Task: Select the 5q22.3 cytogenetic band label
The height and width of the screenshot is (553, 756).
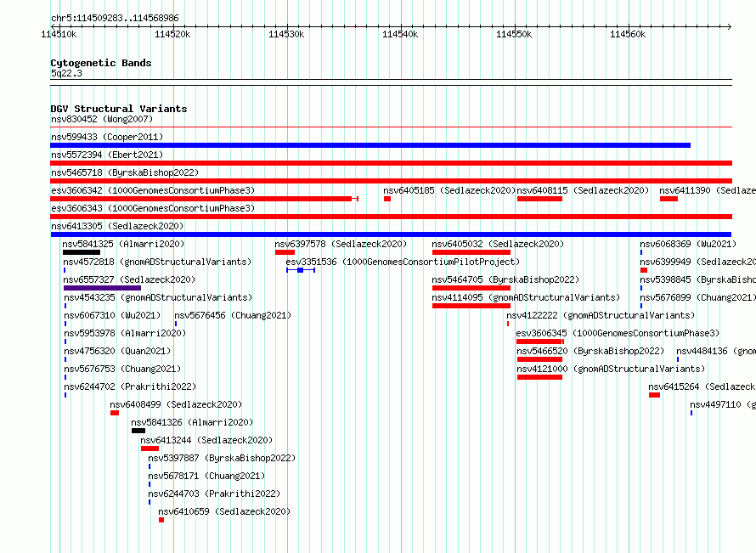Action: tap(66, 74)
